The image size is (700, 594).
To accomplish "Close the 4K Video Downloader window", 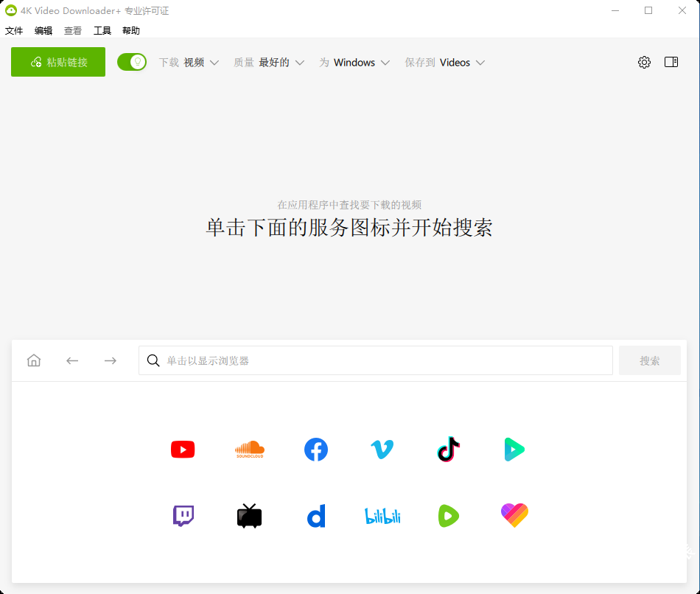I will point(682,10).
